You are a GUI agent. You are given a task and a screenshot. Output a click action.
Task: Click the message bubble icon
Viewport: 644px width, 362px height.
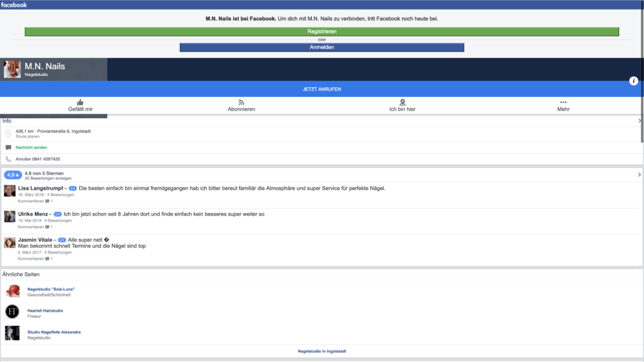click(8, 147)
